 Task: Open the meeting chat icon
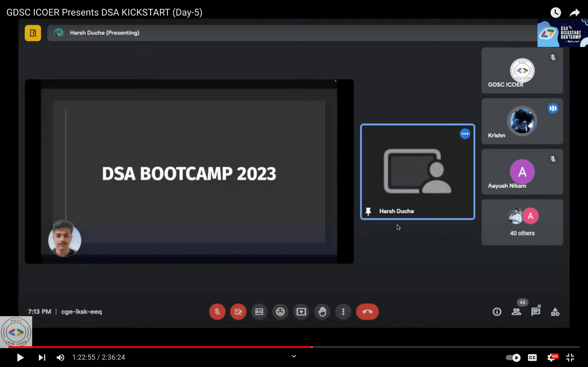pyautogui.click(x=535, y=312)
